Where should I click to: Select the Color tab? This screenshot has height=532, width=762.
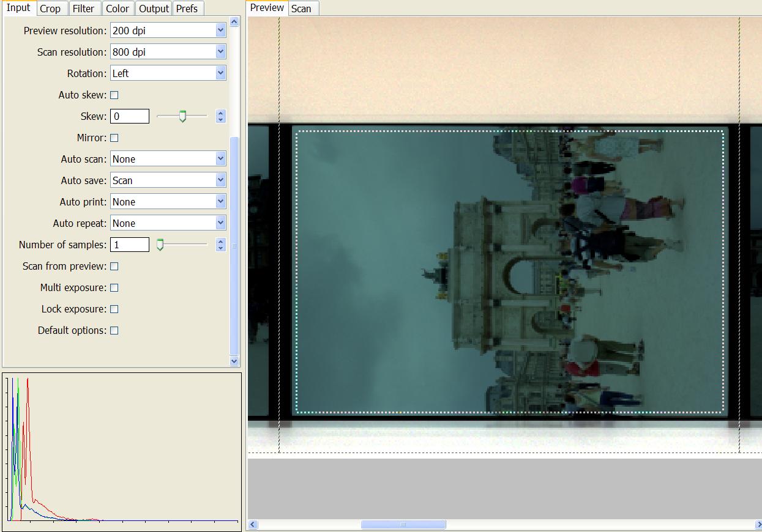[117, 9]
